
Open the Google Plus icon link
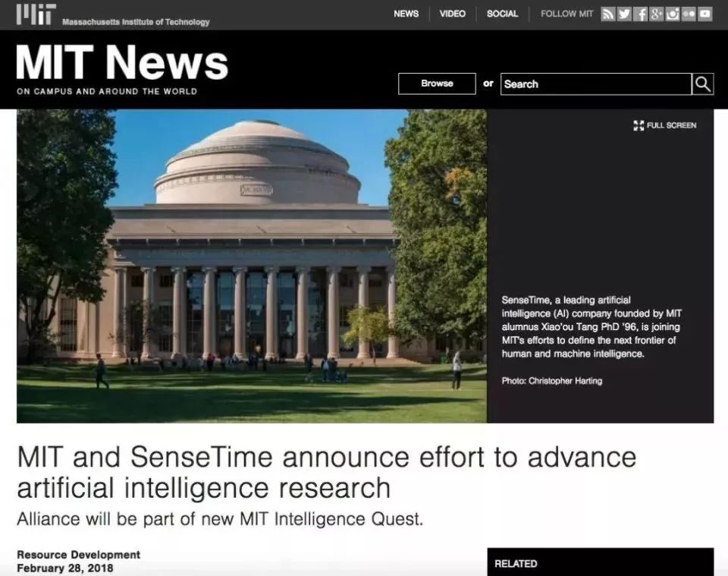(x=657, y=14)
